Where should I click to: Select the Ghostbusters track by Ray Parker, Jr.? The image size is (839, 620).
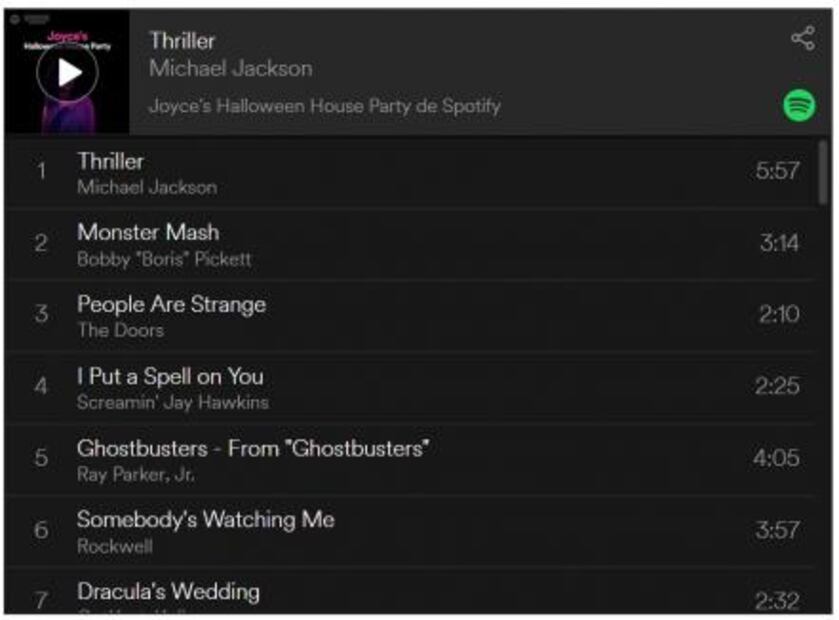tap(410, 459)
